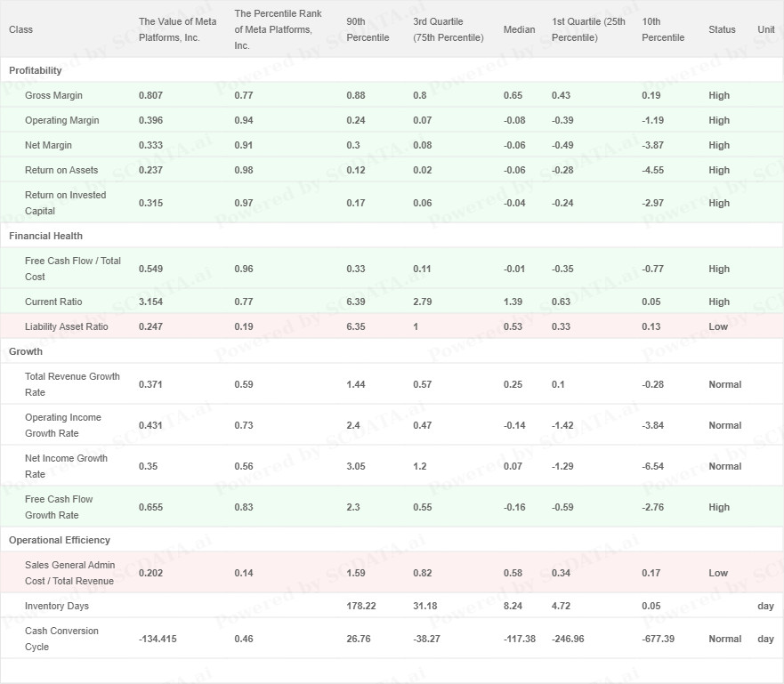
Task: Click Sales General Admin Cost percentile rank 0.14
Action: click(244, 573)
